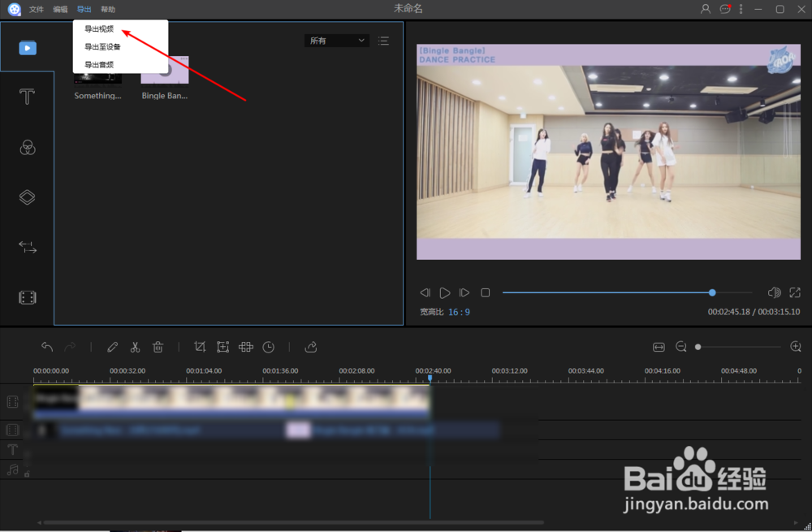Click the timeline playhead marker

[x=430, y=379]
